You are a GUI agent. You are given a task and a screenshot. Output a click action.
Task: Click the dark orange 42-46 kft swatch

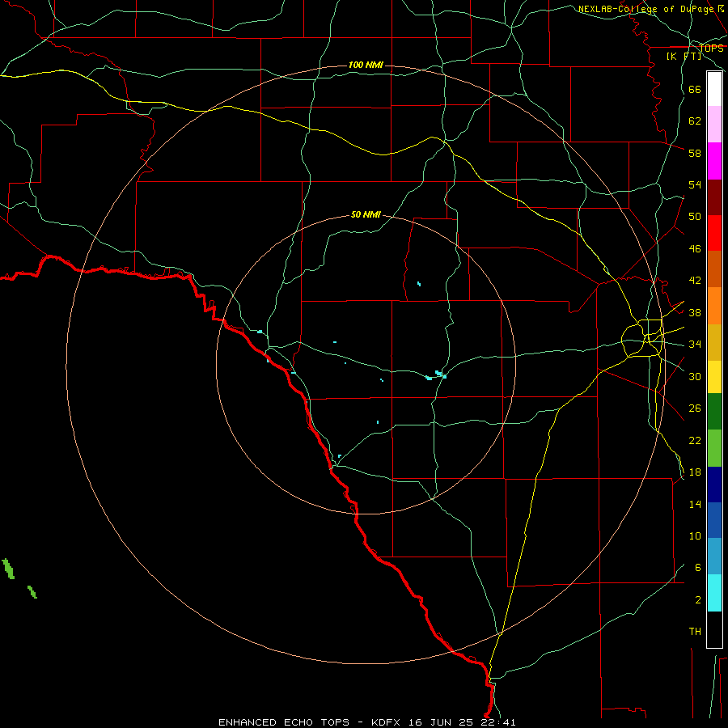(714, 269)
